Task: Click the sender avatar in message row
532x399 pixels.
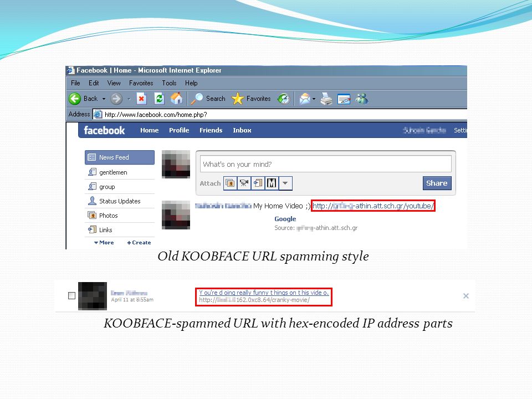Action: (x=93, y=296)
